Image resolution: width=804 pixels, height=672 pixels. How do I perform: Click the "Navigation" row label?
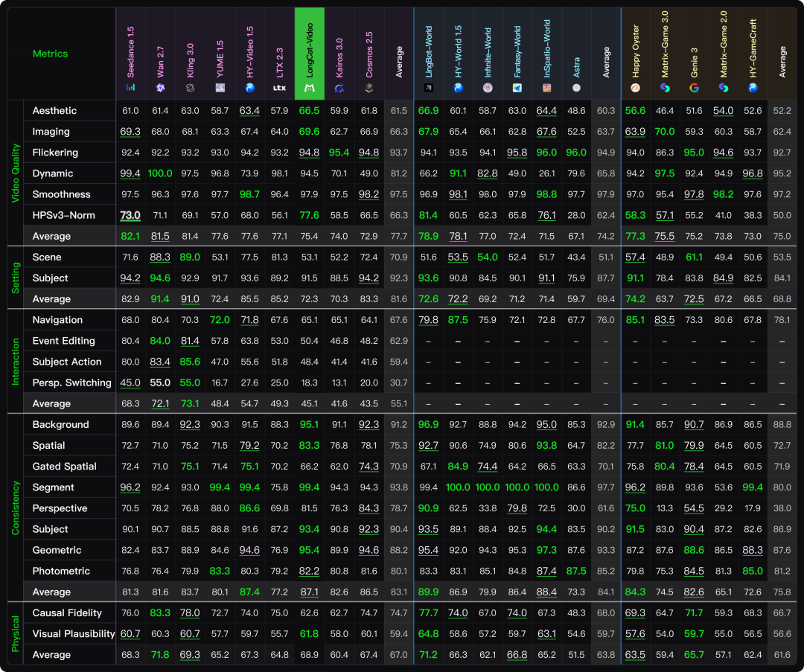[x=57, y=320]
